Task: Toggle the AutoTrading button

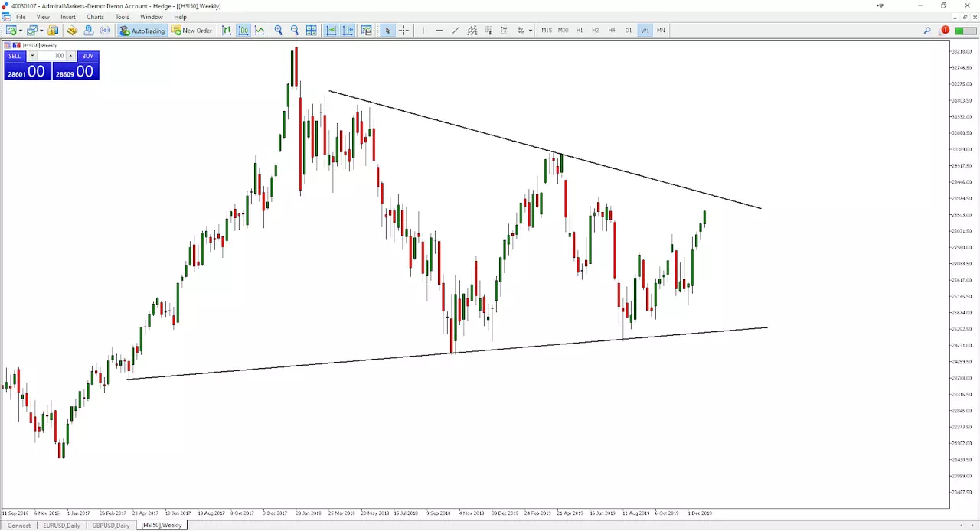Action: pos(142,31)
